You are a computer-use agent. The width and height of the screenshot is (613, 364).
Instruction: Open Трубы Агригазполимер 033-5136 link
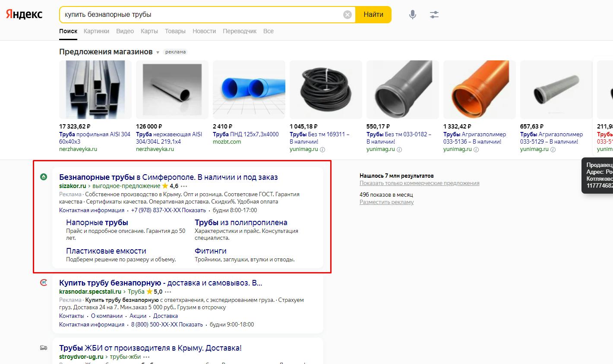click(474, 138)
